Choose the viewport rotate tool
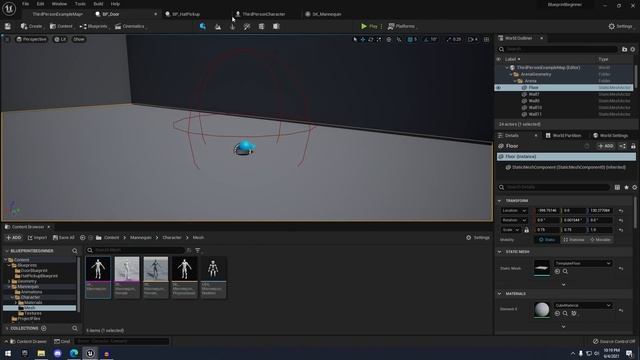This screenshot has height=360, width=640. click(x=371, y=39)
